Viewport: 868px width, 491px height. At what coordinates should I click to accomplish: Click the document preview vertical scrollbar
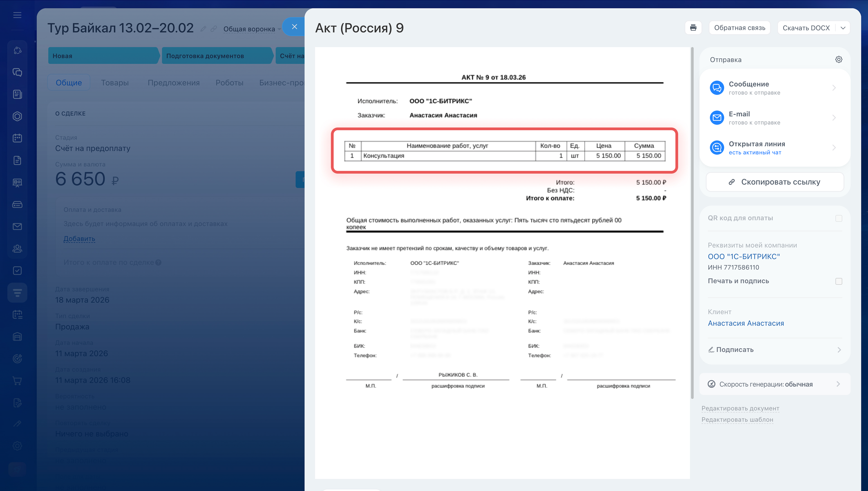[692, 223]
